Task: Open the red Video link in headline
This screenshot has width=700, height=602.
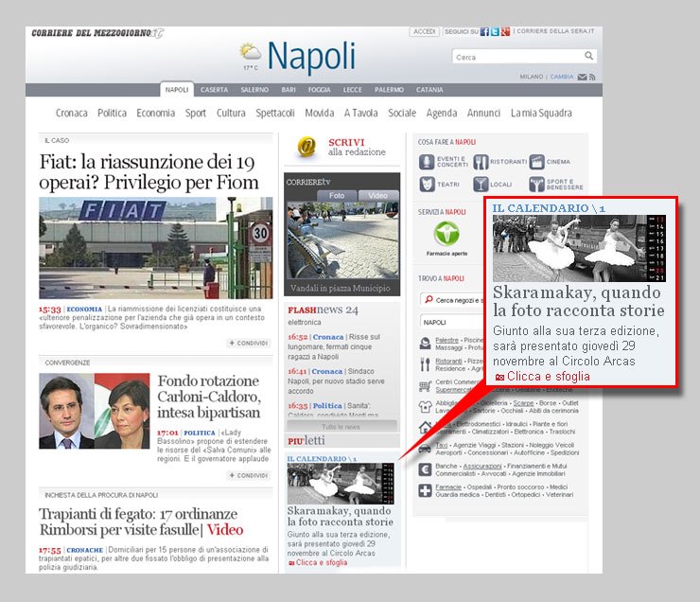Action: point(225,530)
